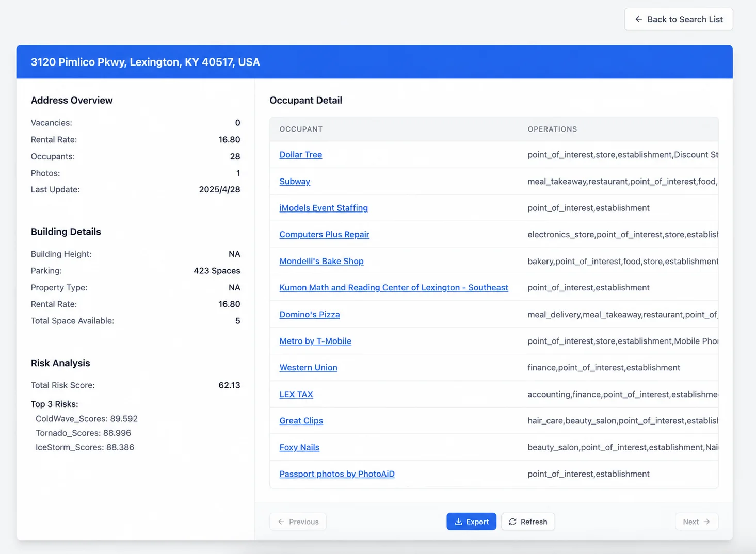Open the Subway occupant link
The height and width of the screenshot is (554, 756).
(295, 182)
